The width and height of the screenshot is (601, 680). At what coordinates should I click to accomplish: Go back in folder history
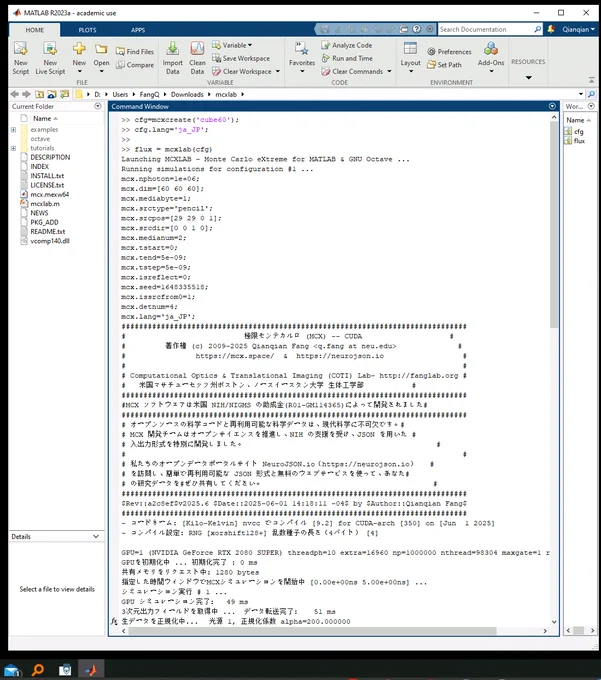(x=14, y=94)
